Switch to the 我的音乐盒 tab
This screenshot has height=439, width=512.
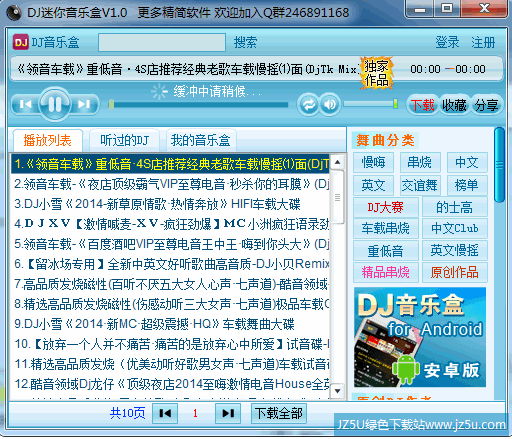pos(201,140)
